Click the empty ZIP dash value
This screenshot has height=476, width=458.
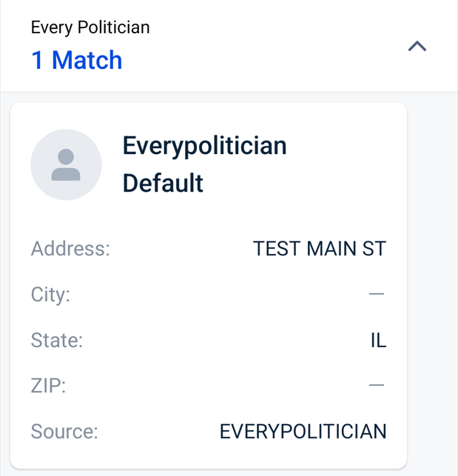377,385
